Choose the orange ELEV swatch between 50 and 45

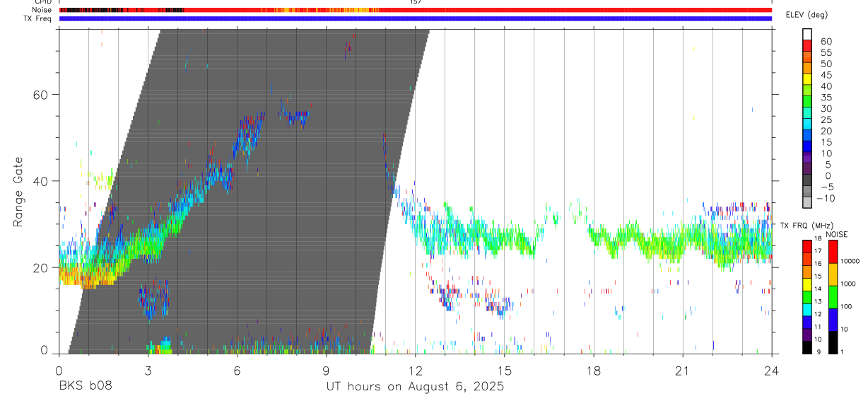[x=807, y=68]
